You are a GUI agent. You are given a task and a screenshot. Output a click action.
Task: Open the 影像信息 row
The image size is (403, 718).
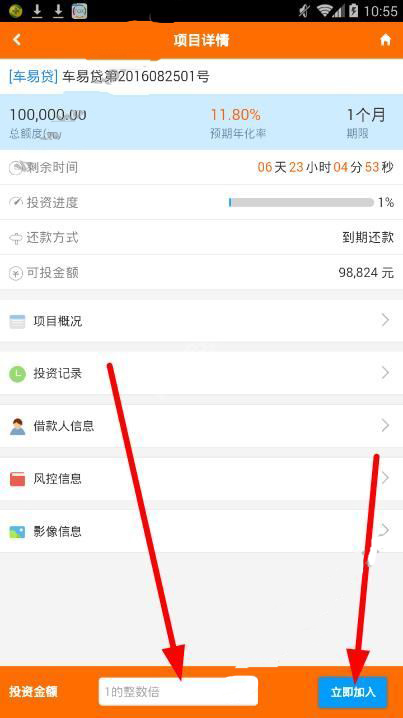[202, 531]
